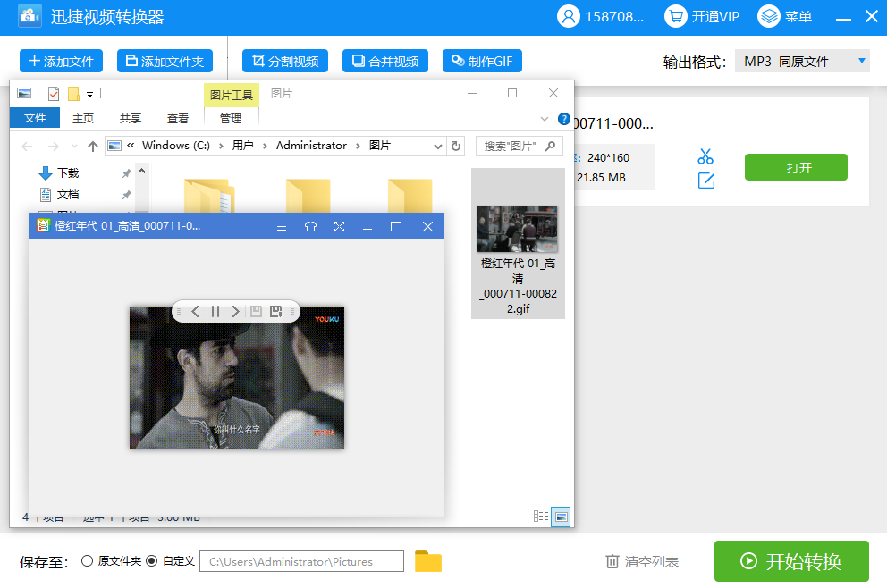Image resolution: width=887 pixels, height=588 pixels.
Task: Expand the Explorer ribbon with the chevron
Action: click(545, 119)
